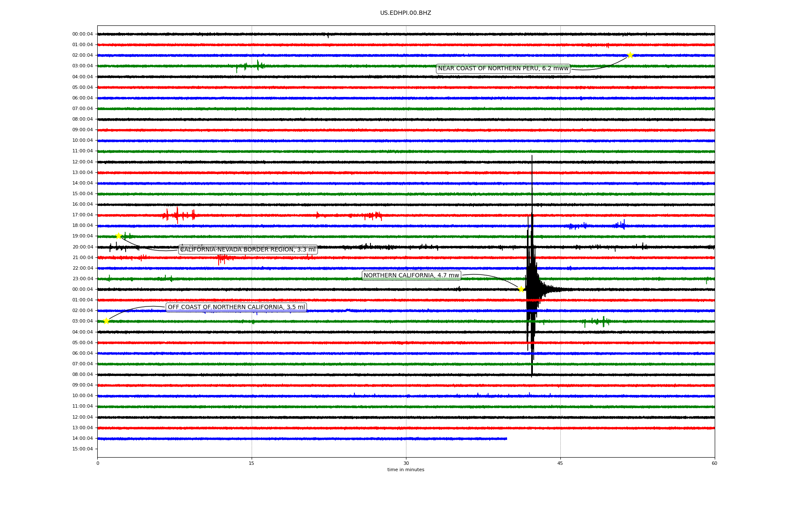Click the green burst on 03:00:04 trace
The height and width of the screenshot is (508, 812).
pyautogui.click(x=258, y=65)
